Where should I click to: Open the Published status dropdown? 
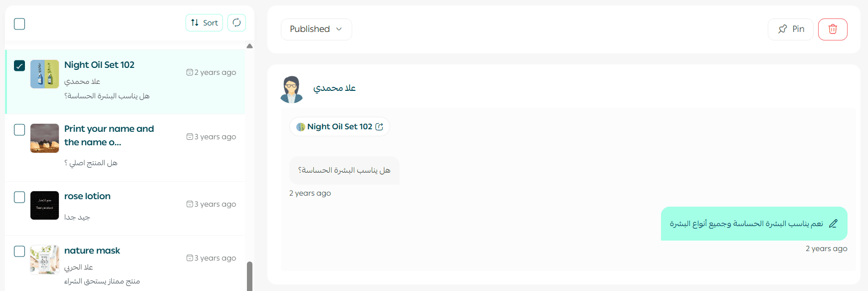316,29
